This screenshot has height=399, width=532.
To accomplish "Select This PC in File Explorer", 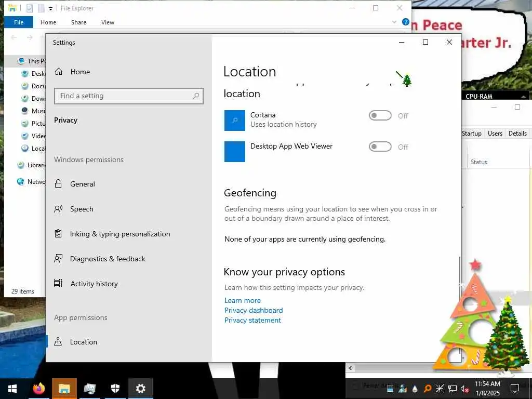I will pos(36,61).
